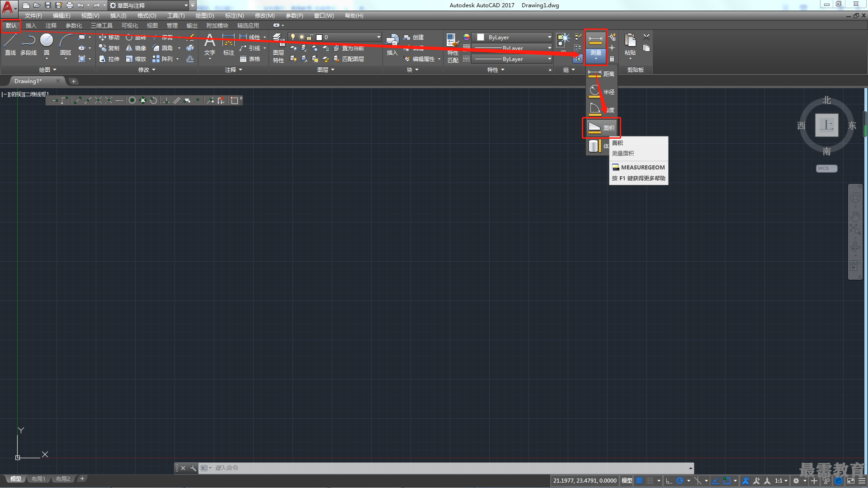The image size is (868, 488).
Task: Click the quick calculator icon
Action: [612, 59]
